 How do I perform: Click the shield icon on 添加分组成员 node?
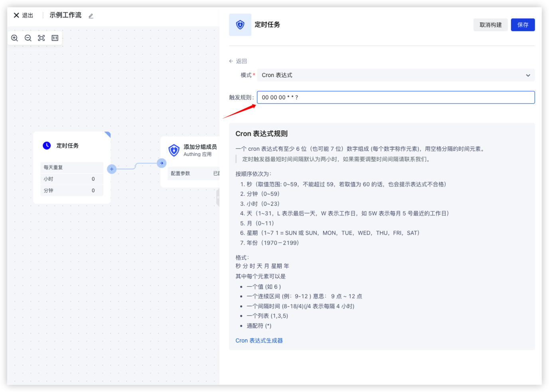(174, 150)
